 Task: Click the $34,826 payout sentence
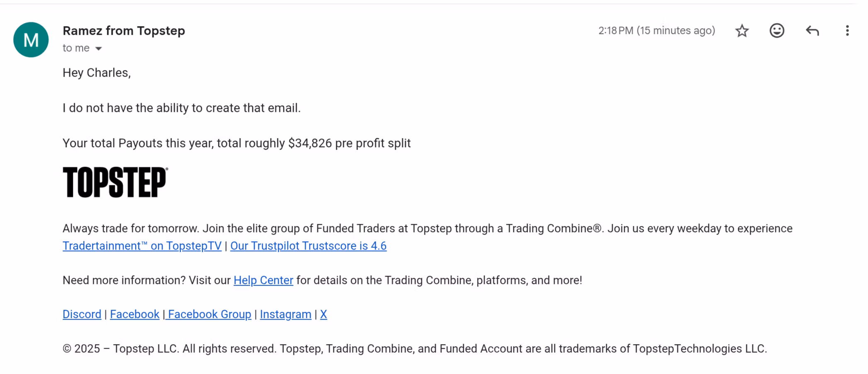[236, 143]
